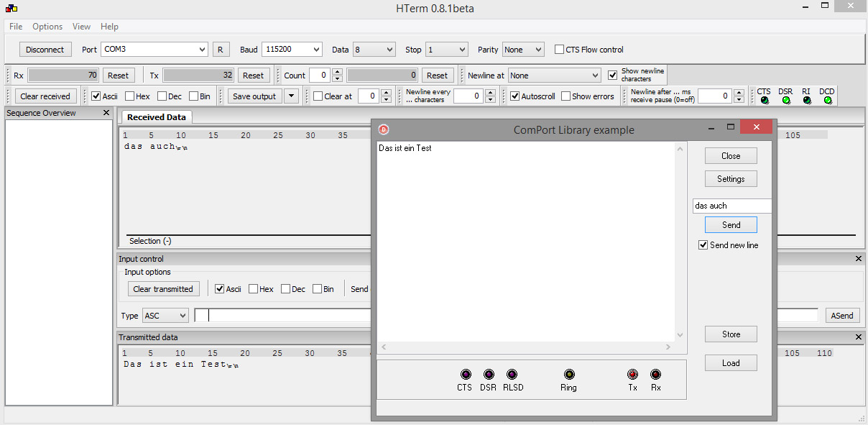The height and width of the screenshot is (425, 868).
Task: Toggle Send new line in ComPort window
Action: click(x=703, y=245)
